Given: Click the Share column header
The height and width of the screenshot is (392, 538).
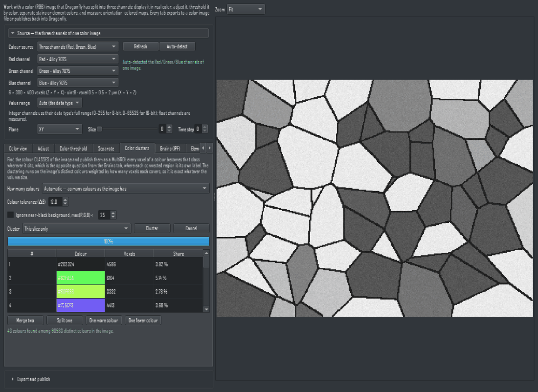Looking at the screenshot, I should point(179,254).
